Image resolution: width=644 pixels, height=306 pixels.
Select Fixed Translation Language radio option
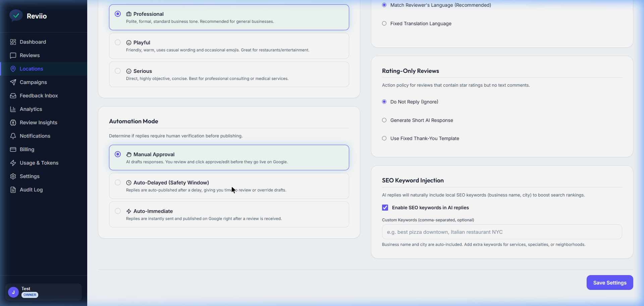384,24
